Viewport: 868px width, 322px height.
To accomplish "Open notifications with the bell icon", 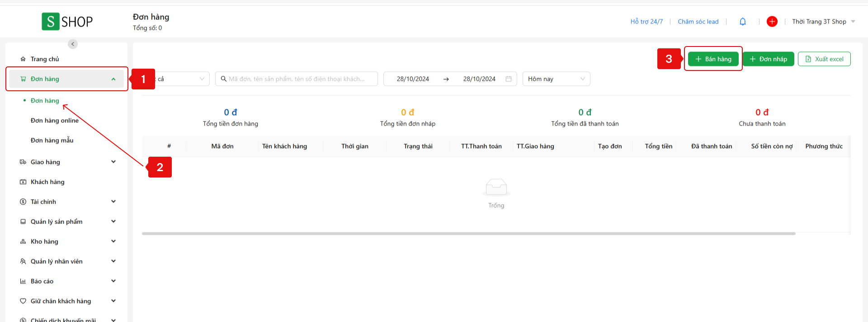I will (743, 22).
